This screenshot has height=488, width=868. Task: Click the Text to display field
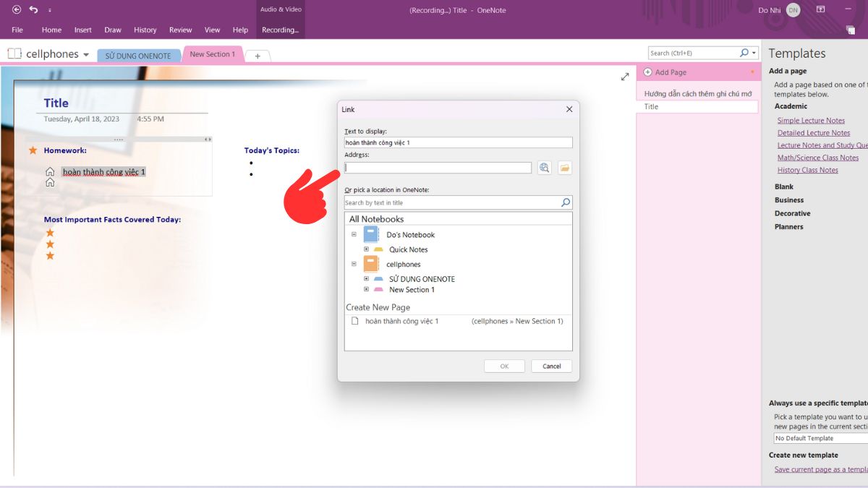click(459, 142)
